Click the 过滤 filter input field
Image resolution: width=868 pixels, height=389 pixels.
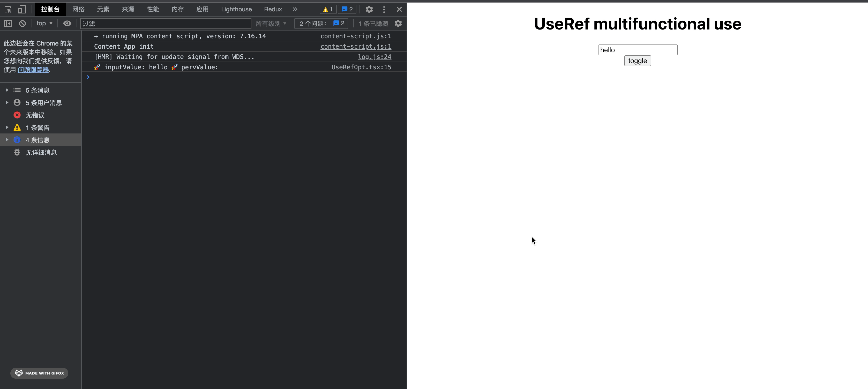click(165, 24)
